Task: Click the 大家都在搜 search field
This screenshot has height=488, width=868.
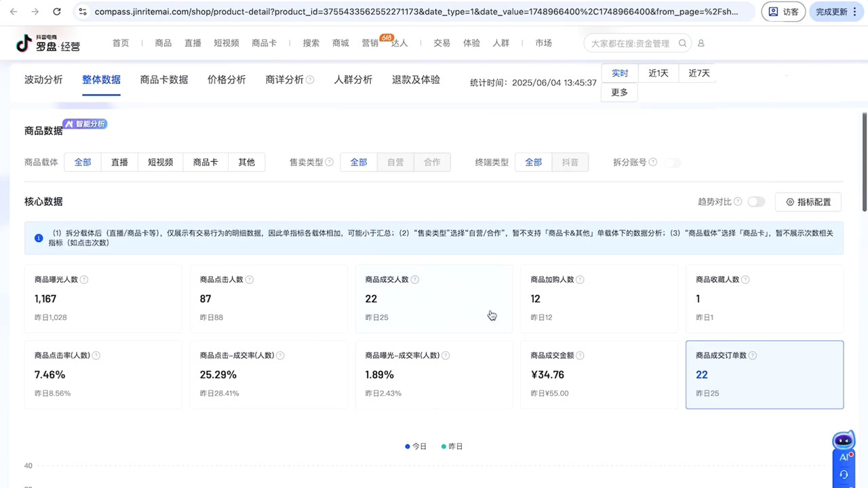Action: [x=637, y=43]
